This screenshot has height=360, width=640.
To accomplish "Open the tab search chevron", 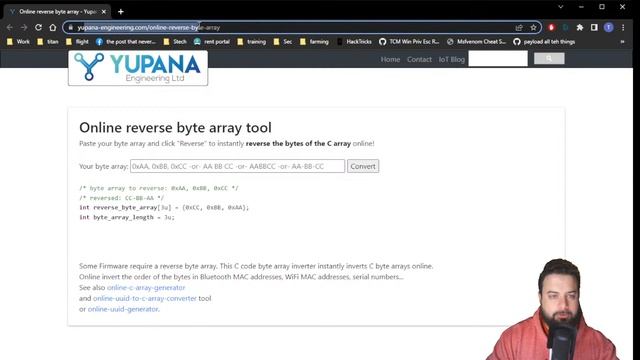I will [x=560, y=7].
